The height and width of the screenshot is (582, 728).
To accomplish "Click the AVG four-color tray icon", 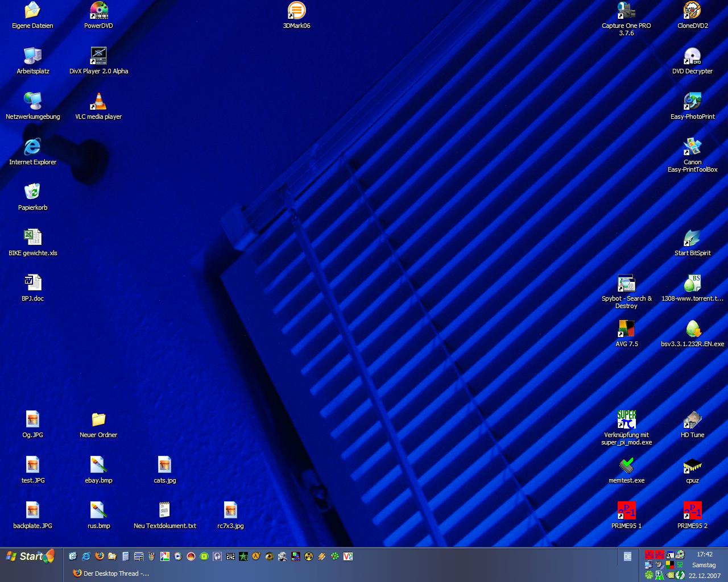I will 669,565.
